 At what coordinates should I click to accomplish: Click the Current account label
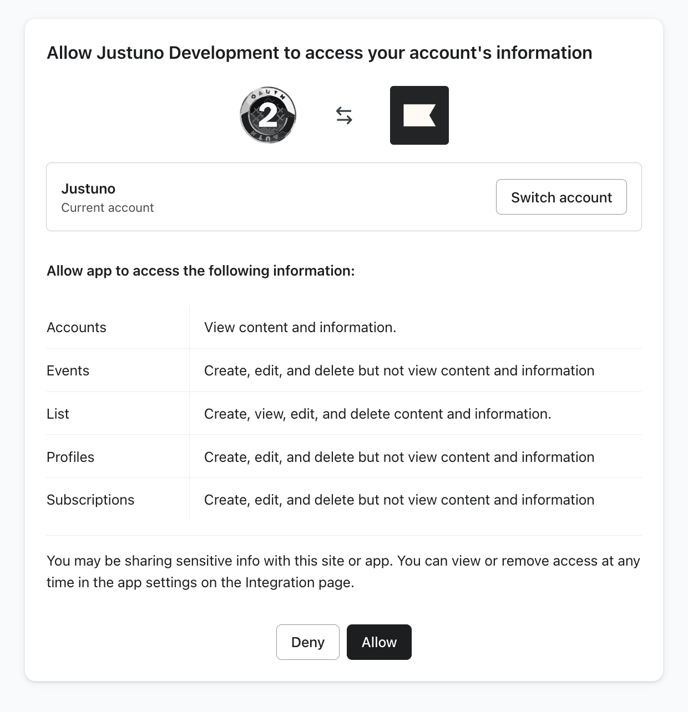point(107,208)
